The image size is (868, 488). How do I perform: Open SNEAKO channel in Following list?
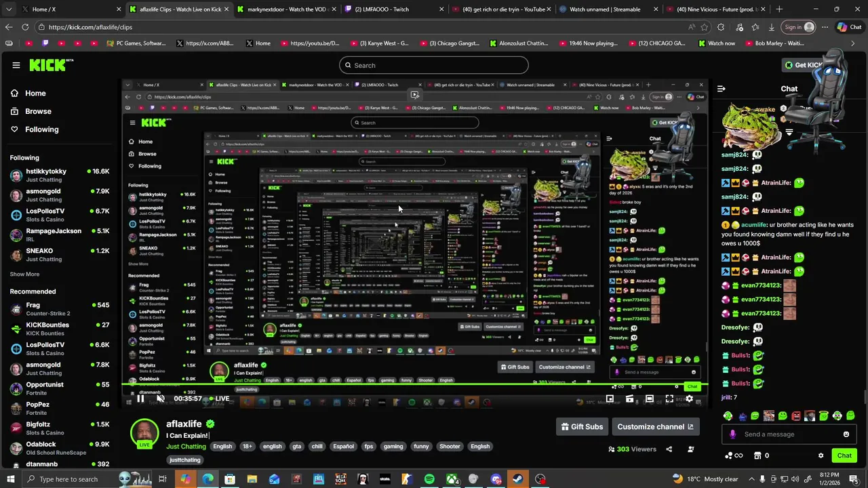coord(60,255)
